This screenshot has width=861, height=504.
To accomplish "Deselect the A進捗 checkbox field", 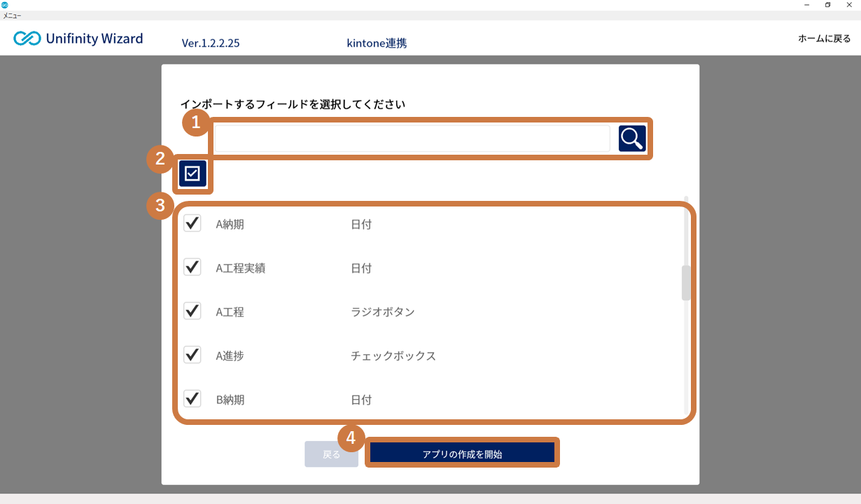I will (192, 355).
